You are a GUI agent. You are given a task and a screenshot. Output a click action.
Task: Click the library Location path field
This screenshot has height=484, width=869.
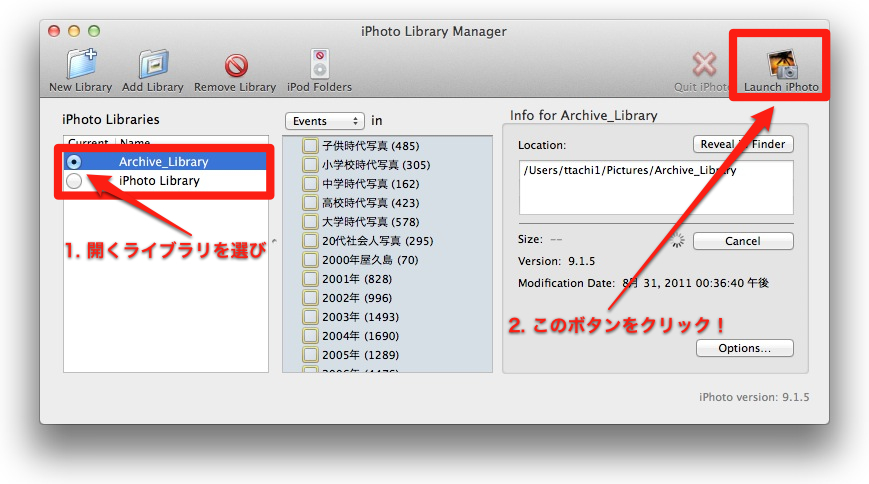[x=655, y=187]
